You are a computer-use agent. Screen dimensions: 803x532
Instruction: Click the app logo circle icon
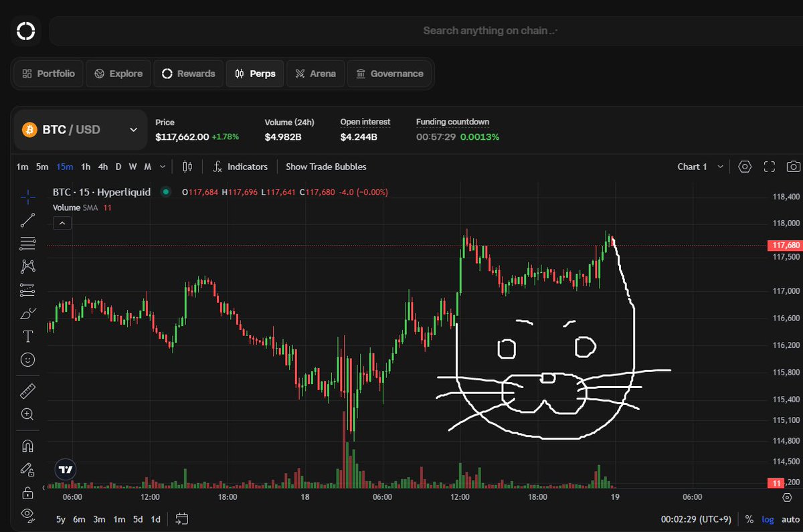click(x=25, y=31)
